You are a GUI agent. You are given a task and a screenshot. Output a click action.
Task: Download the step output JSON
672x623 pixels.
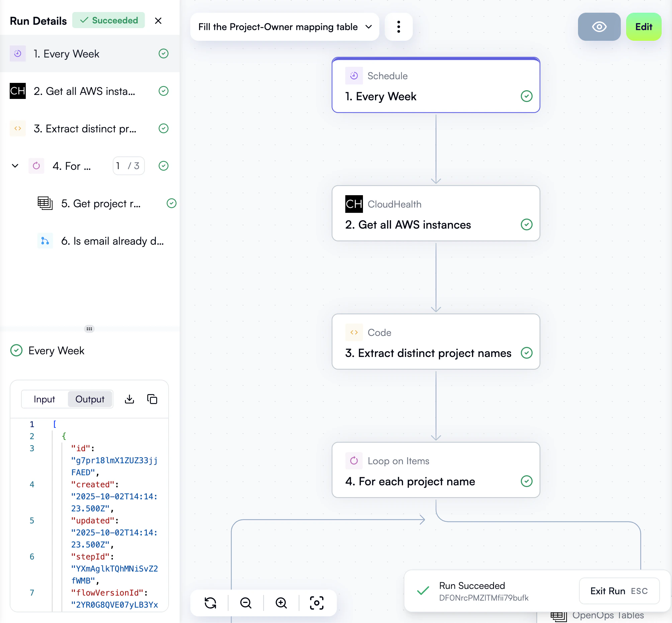[x=129, y=399]
